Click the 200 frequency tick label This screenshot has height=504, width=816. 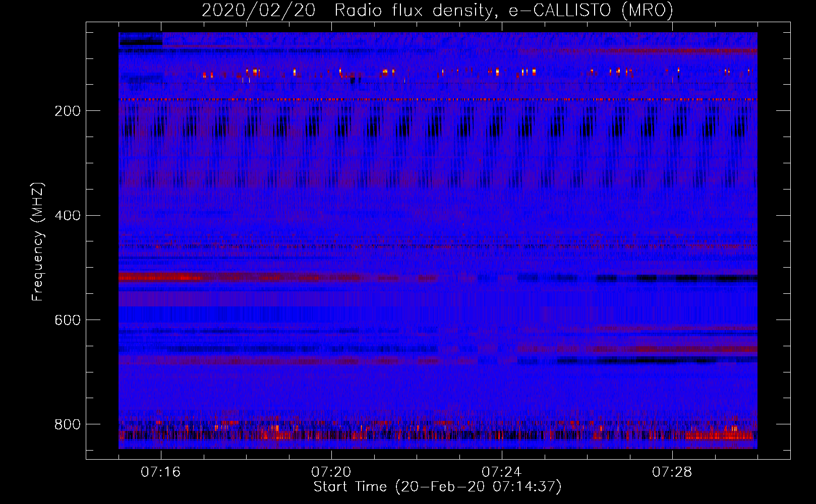coord(67,111)
